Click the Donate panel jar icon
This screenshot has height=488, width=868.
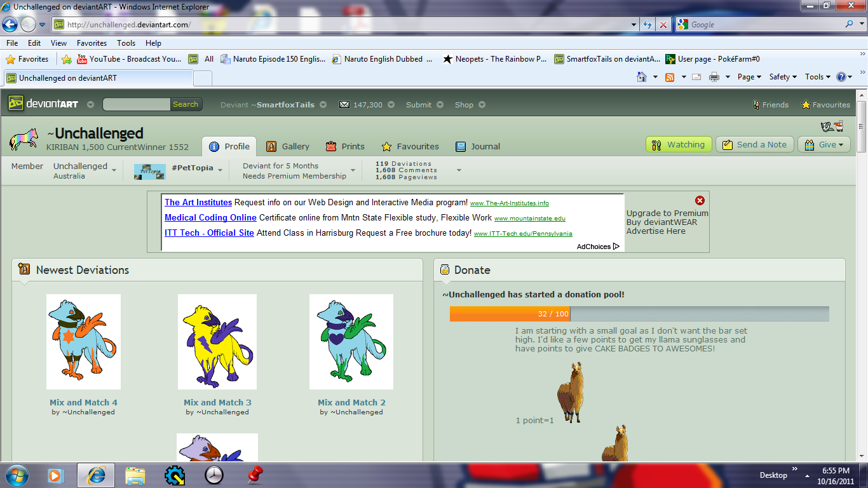(x=445, y=269)
